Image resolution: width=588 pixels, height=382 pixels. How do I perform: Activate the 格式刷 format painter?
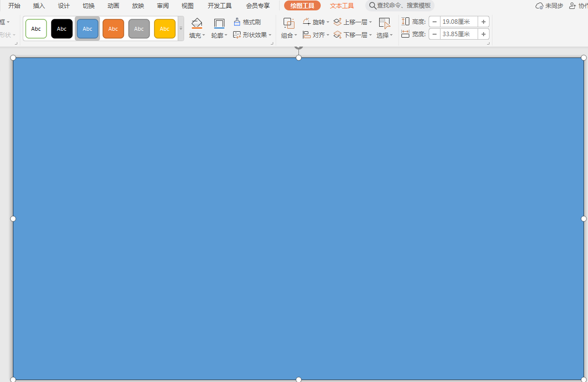pyautogui.click(x=247, y=22)
